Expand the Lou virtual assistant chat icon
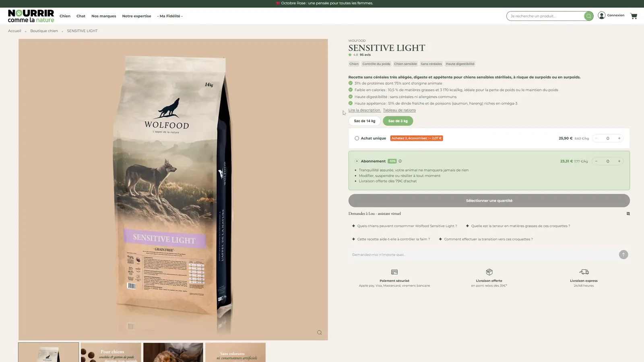 (x=628, y=214)
